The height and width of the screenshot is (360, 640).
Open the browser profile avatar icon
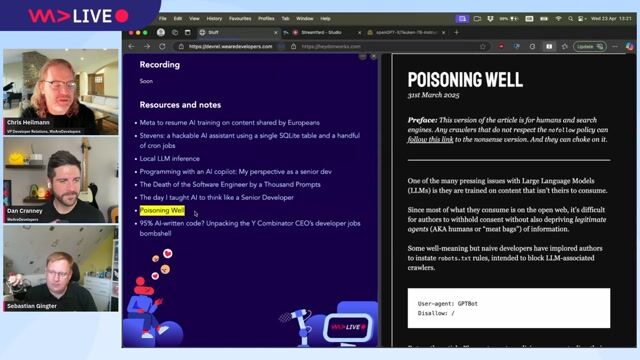161,32
